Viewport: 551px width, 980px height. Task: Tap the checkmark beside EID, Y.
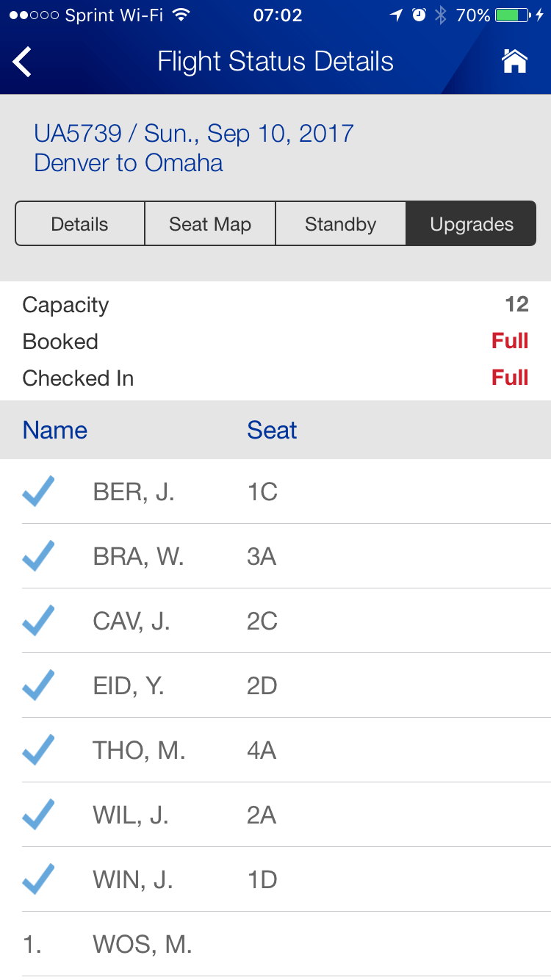tap(38, 685)
